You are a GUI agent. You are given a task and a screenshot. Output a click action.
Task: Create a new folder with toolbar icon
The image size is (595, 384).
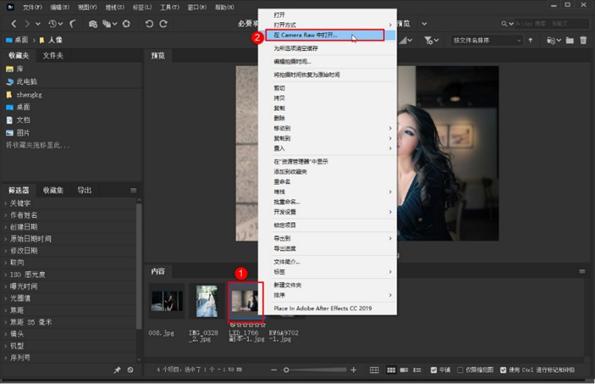pyautogui.click(x=570, y=40)
